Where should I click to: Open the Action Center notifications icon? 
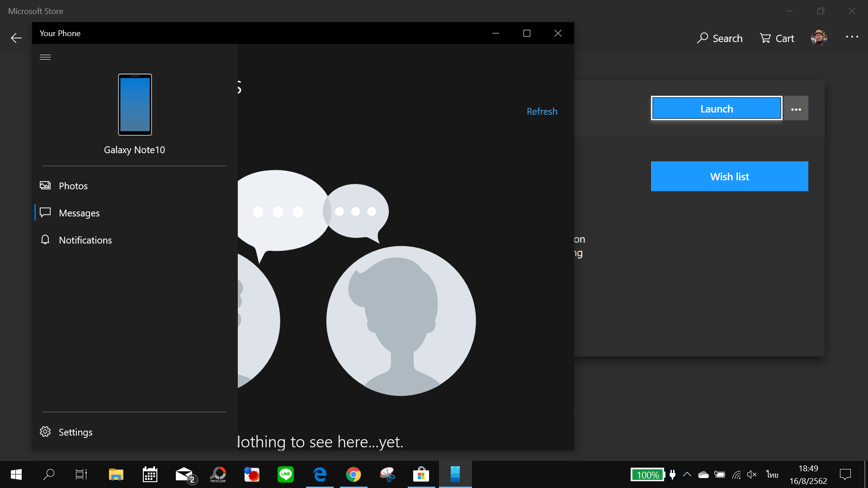click(x=845, y=474)
